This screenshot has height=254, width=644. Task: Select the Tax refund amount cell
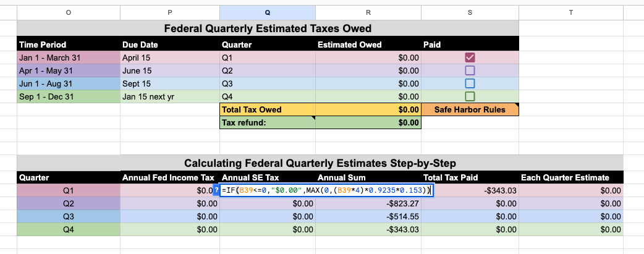(368, 122)
